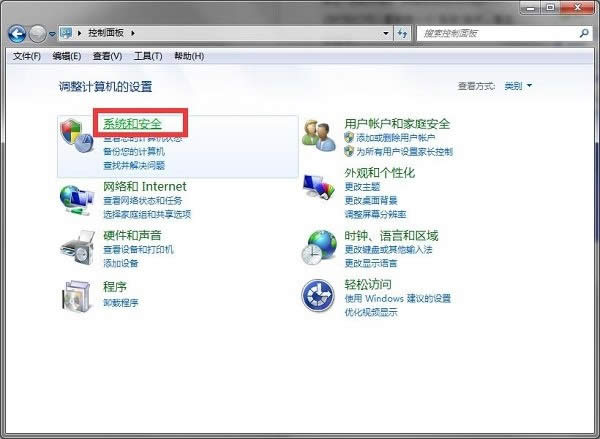Click the back navigation arrow button
This screenshot has height=439, width=600.
[x=17, y=34]
